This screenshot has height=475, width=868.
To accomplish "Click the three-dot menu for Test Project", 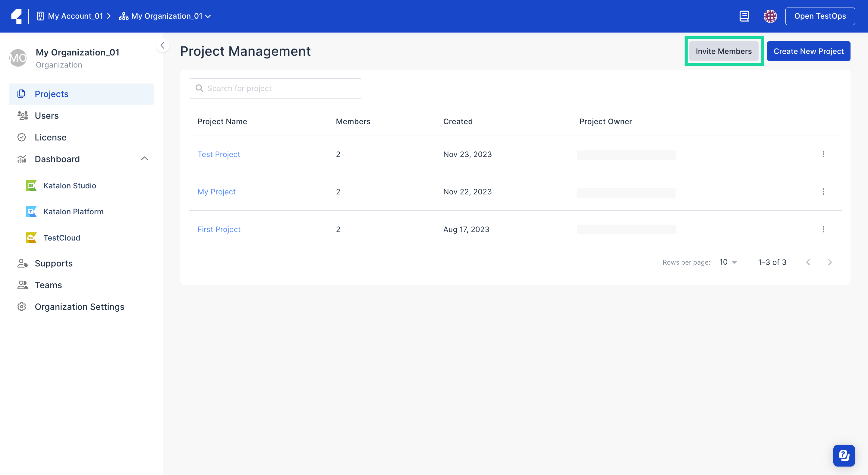I will [x=823, y=154].
